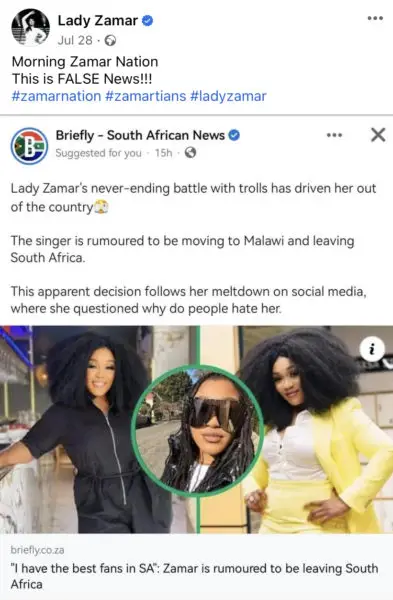
Task: Click the Briefly verified badge
Action: click(x=234, y=135)
